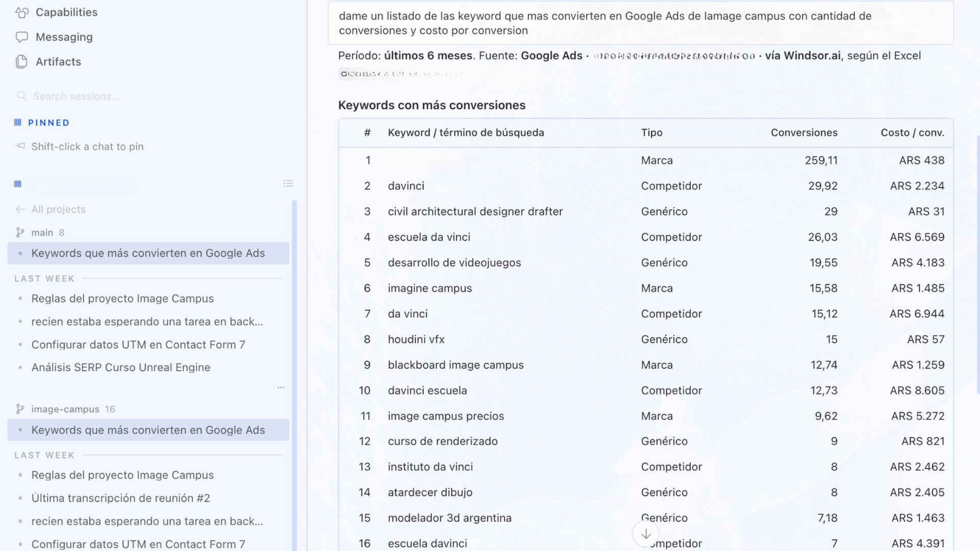The image size is (980, 551).
Task: Click the 'davinci' keyword cell
Action: [406, 186]
